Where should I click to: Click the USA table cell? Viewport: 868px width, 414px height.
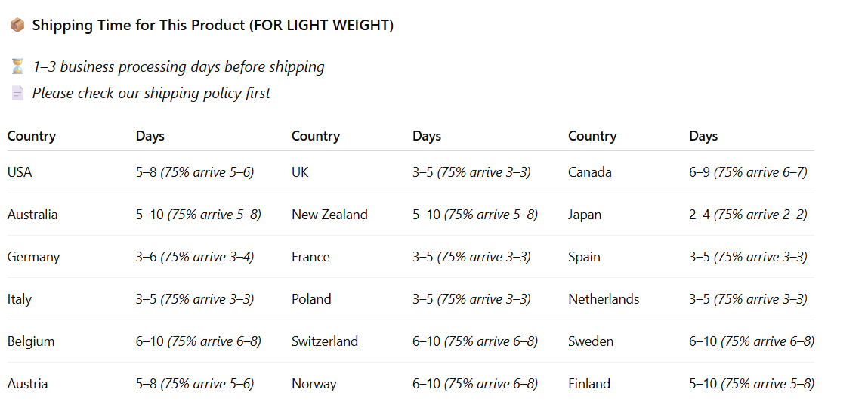tap(20, 172)
